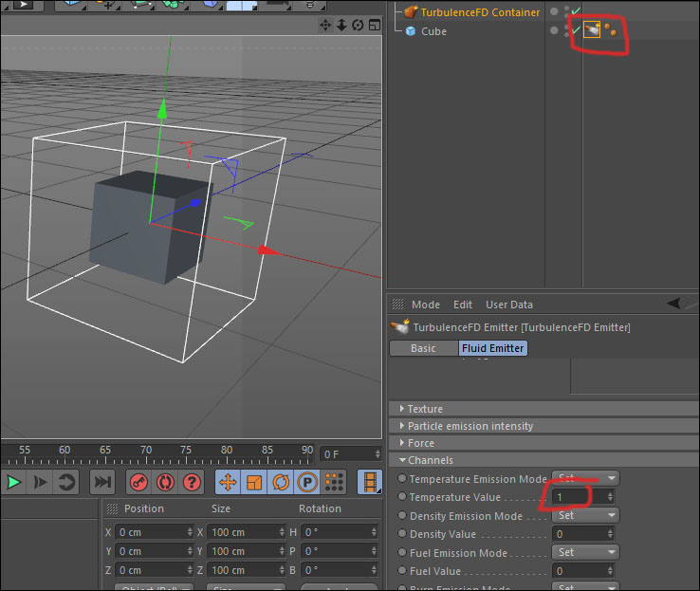Play the animation forwards

coord(14,482)
